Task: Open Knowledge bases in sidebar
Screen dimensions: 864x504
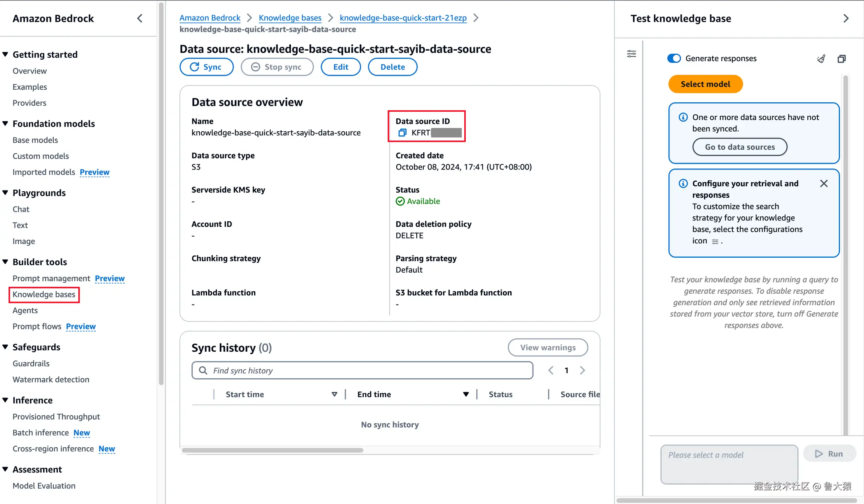Action: tap(44, 294)
